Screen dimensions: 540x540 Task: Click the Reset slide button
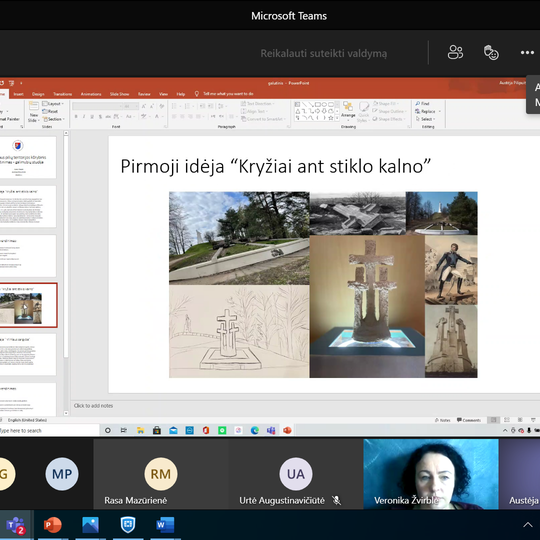[x=50, y=111]
